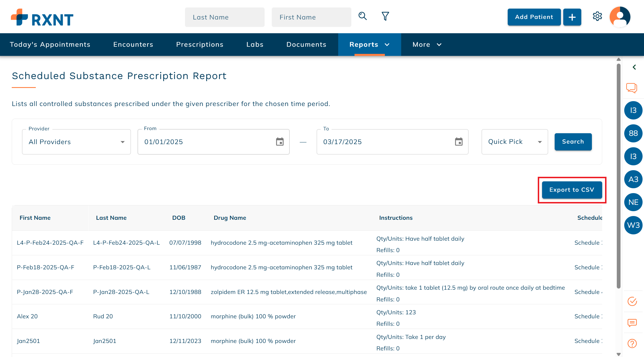Image resolution: width=644 pixels, height=357 pixels.
Task: Click DOB 11/06/1987 cell
Action: click(185, 267)
